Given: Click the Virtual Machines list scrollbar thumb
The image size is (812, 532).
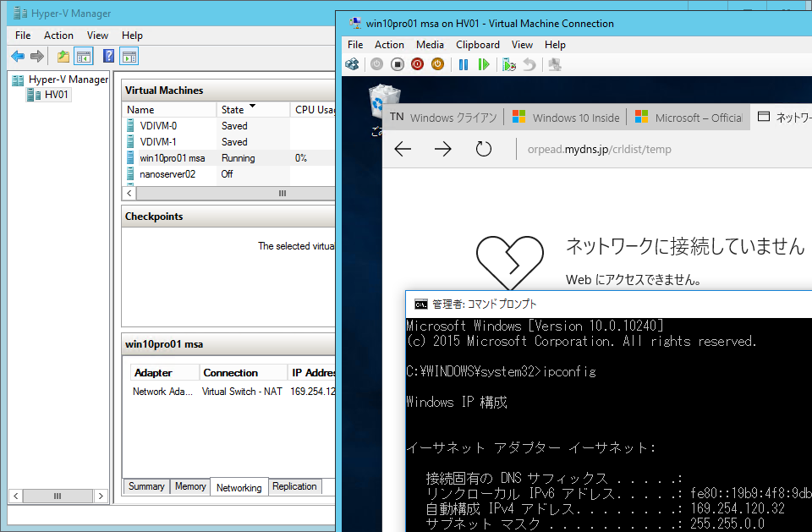Looking at the screenshot, I should 236,193.
